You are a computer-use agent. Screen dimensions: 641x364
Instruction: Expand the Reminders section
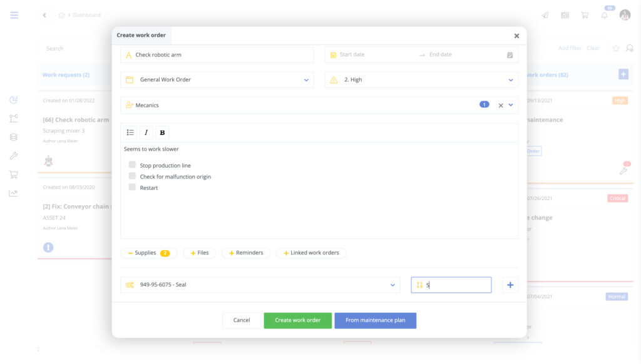[245, 253]
